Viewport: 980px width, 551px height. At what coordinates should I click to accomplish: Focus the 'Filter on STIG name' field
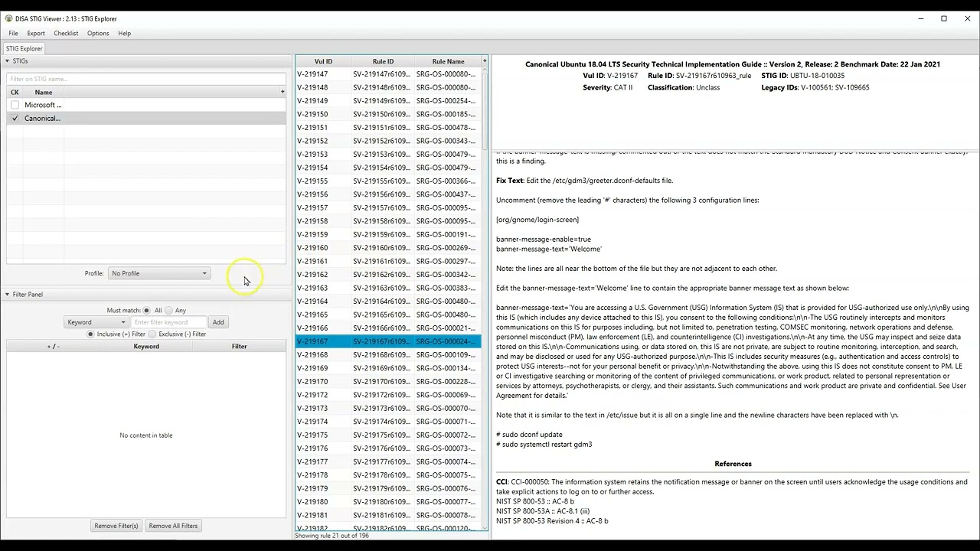coord(146,79)
